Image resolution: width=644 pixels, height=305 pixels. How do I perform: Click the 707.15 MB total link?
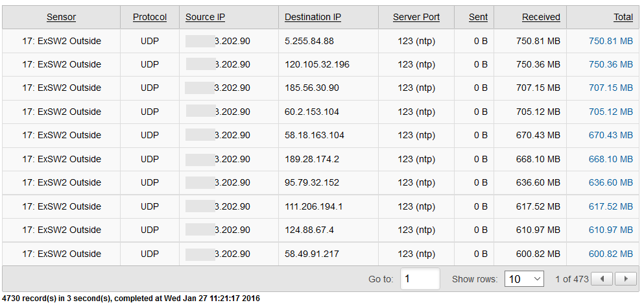point(610,88)
